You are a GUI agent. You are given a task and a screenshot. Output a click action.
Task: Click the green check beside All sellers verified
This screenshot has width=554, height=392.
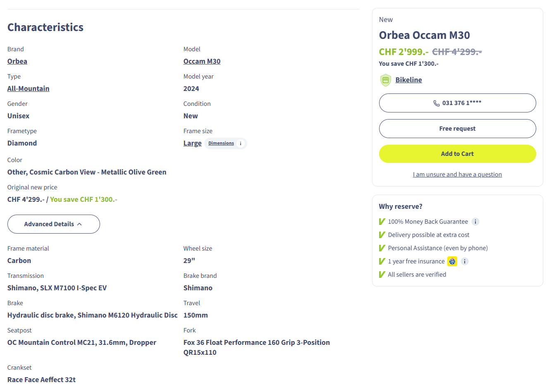(x=382, y=275)
